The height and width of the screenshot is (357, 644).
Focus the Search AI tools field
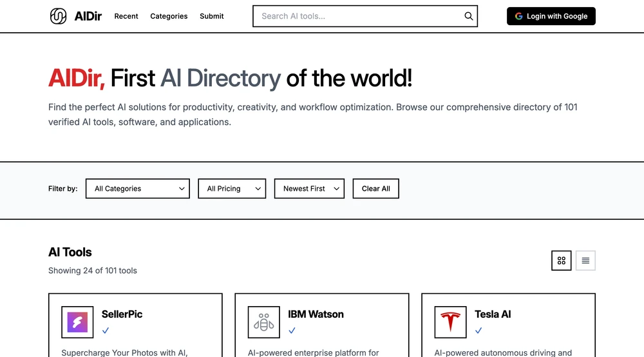click(365, 16)
